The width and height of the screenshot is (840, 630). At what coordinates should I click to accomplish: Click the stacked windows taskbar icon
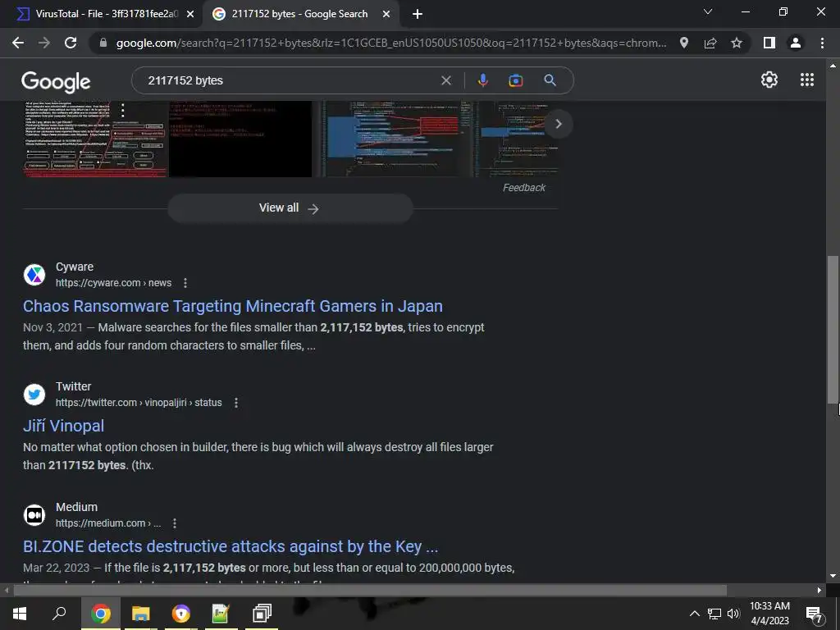tap(262, 614)
